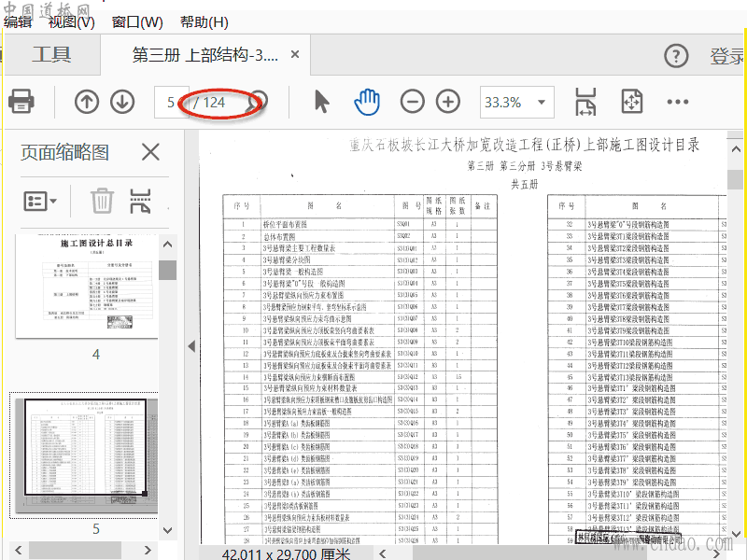Image resolution: width=747 pixels, height=560 pixels.
Task: Click document scroll up arrow
Action: 736,149
